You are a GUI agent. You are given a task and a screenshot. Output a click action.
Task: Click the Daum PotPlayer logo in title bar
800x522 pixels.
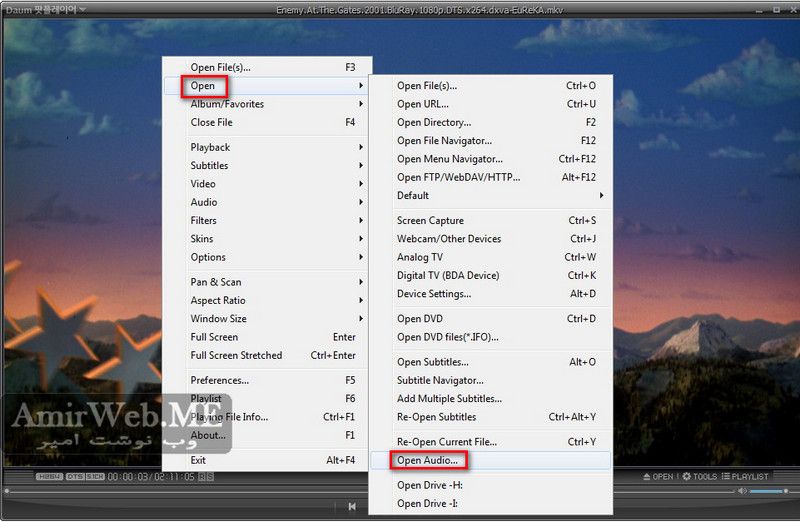tap(44, 9)
